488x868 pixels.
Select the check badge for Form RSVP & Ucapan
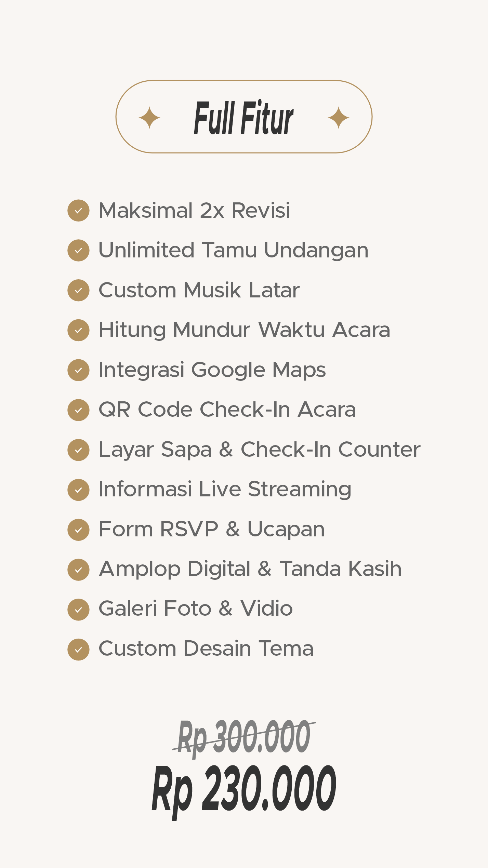click(78, 530)
